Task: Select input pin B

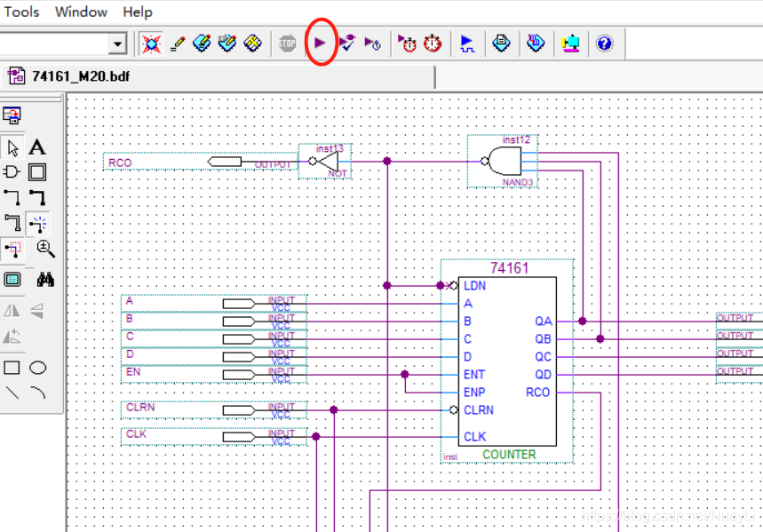Action: 214,322
